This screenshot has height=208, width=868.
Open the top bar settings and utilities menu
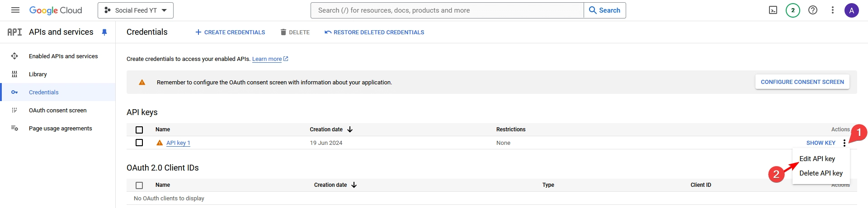pos(833,10)
